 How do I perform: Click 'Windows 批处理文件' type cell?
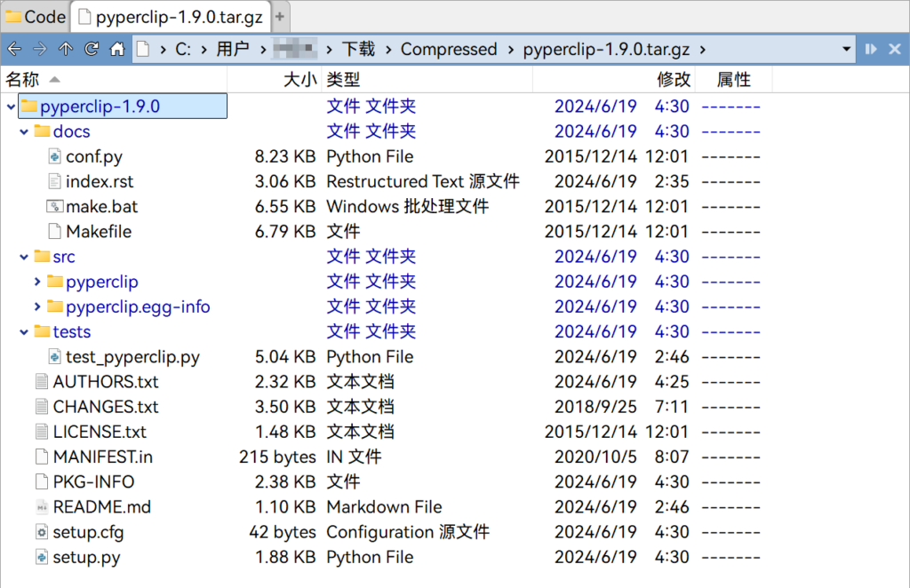[407, 206]
